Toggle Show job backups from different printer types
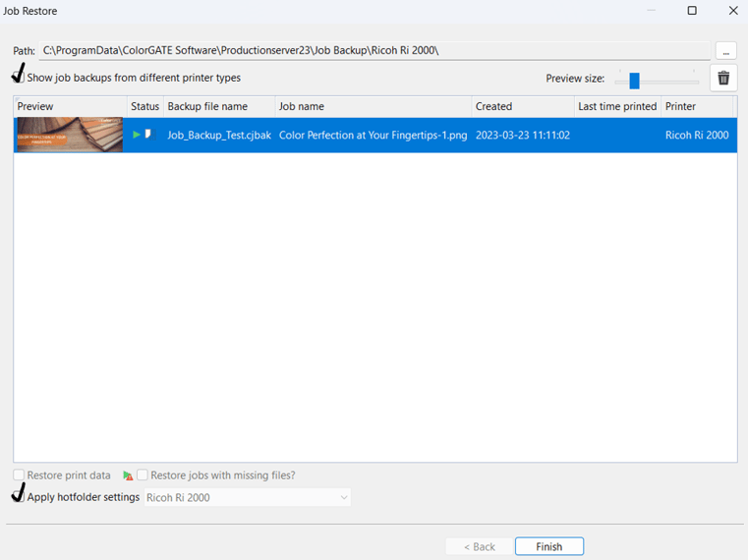Screen dimensions: 748x560 pyautogui.click(x=19, y=78)
